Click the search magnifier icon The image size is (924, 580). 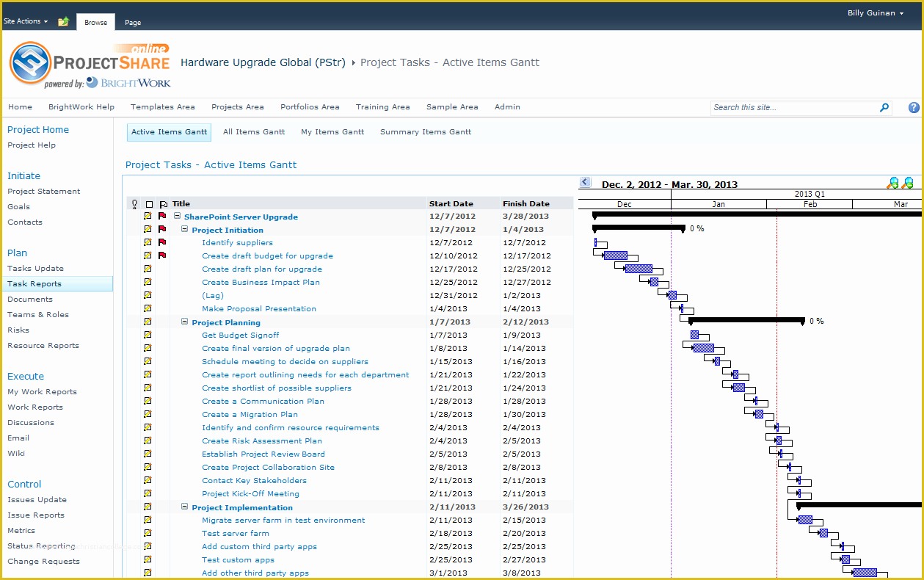point(884,107)
